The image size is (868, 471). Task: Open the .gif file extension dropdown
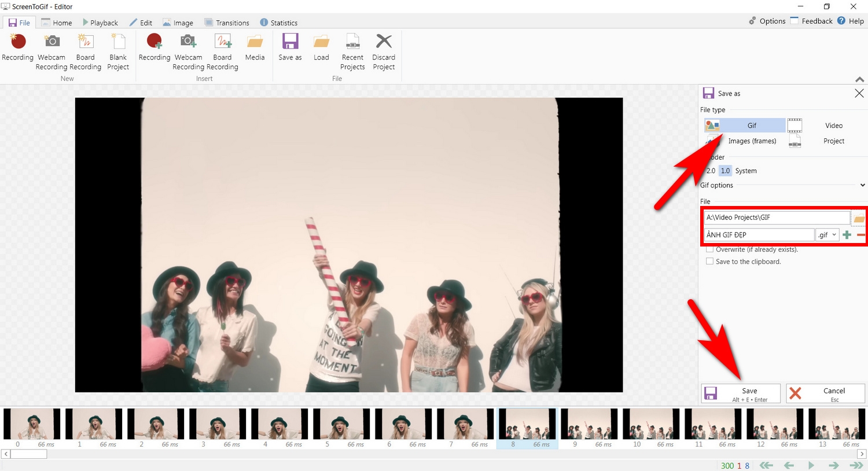pos(827,235)
